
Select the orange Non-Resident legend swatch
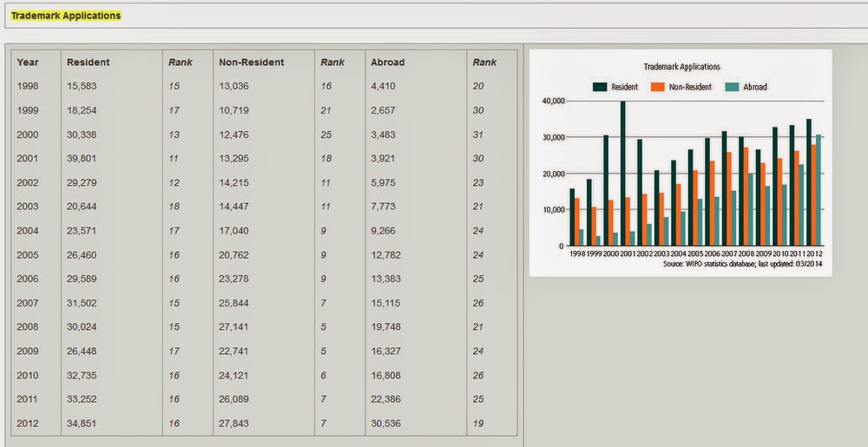[x=658, y=87]
